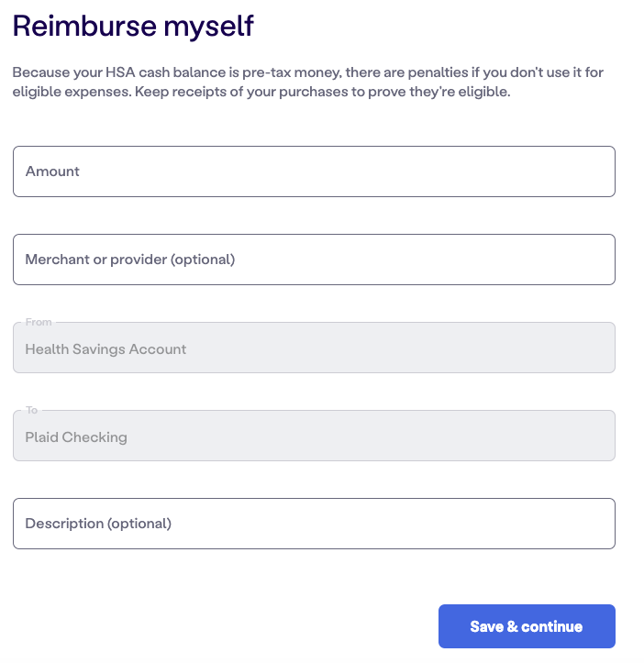Click the Merchant or provider placeholder text
Image resolution: width=644 pixels, height=663 pixels.
pyautogui.click(x=130, y=260)
